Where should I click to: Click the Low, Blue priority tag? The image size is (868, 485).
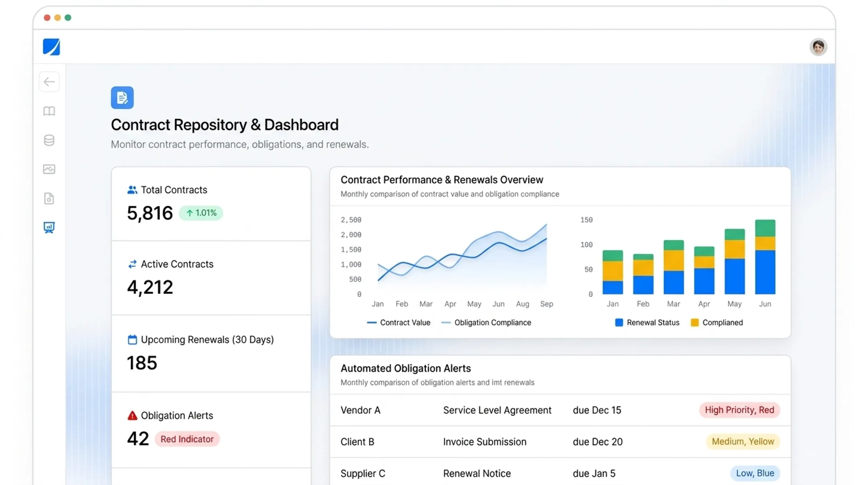(x=755, y=473)
